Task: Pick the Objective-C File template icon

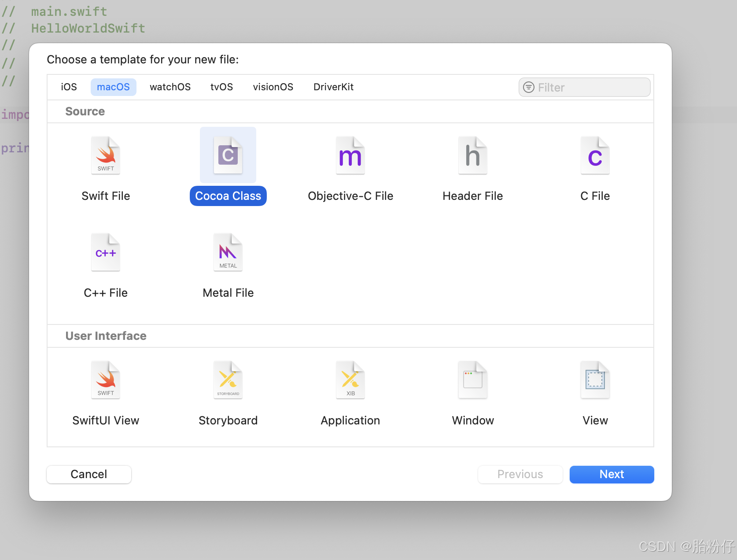Action: 350,155
